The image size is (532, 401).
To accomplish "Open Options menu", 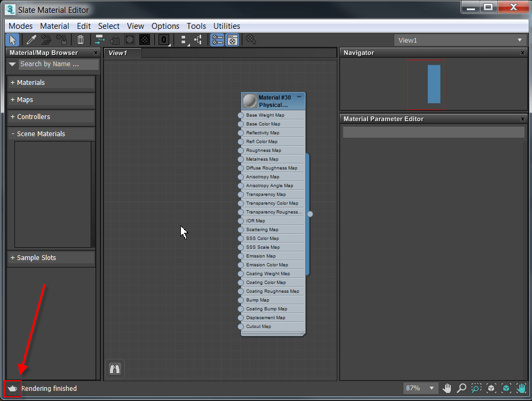I will (x=165, y=26).
